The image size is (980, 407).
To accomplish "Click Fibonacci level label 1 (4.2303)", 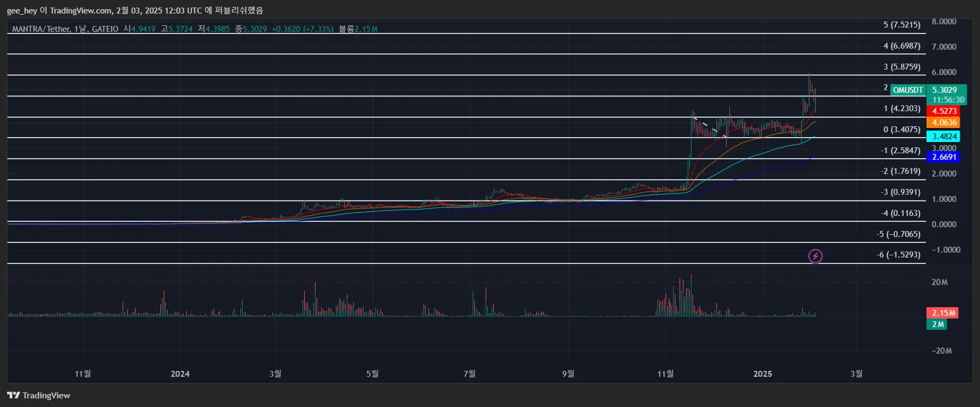I will [902, 108].
